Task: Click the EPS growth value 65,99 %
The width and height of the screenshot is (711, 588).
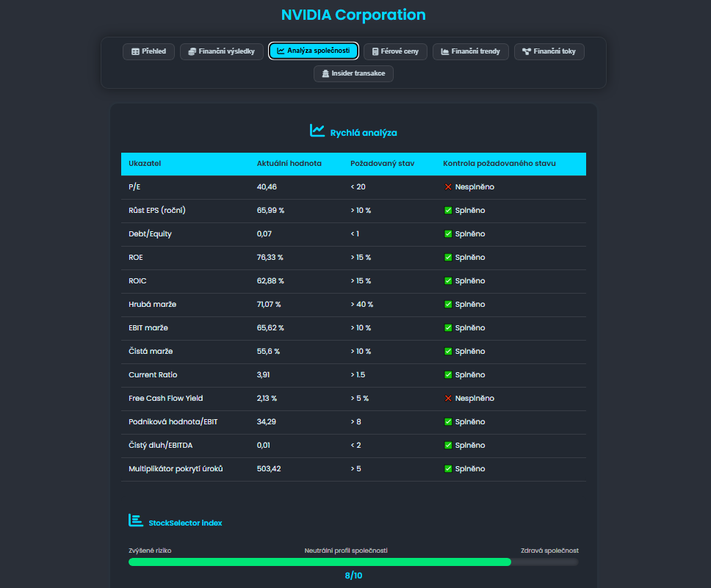Action: [271, 211]
